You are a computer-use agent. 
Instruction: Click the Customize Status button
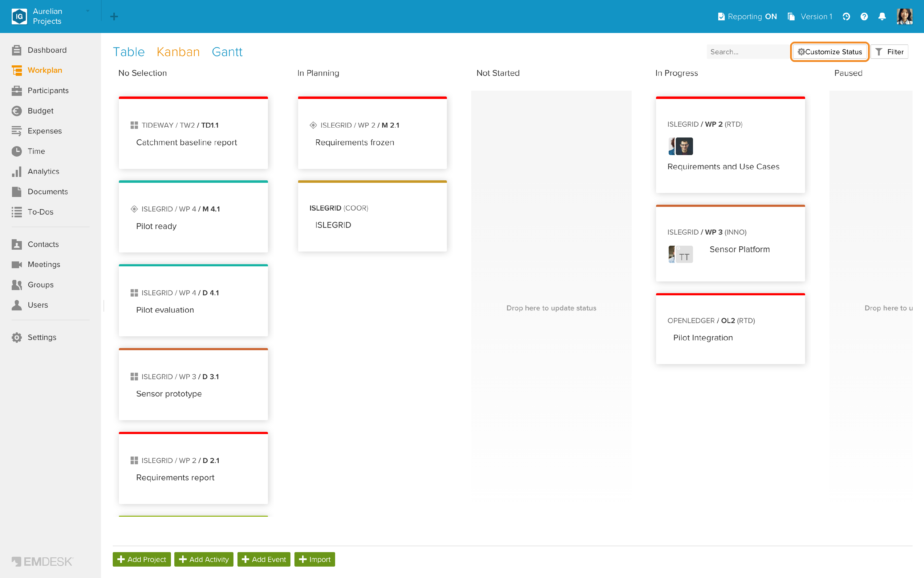[x=830, y=51]
